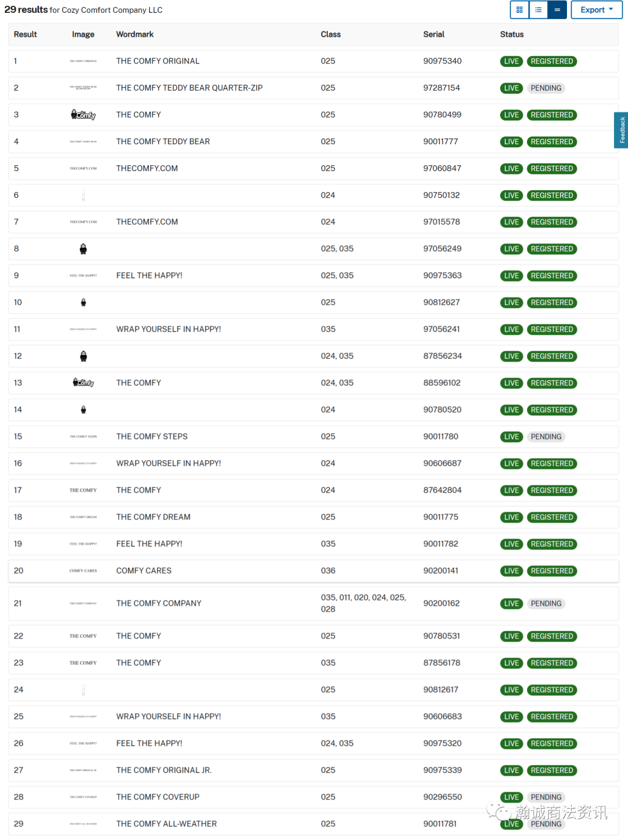Click the hooded figure image in row 12
The image size is (628, 840).
pos(83,356)
